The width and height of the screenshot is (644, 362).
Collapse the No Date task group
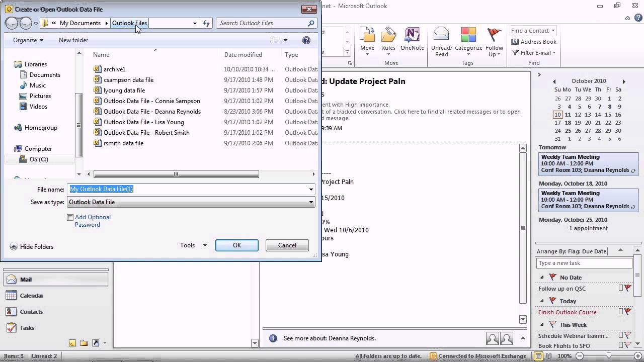point(542,278)
